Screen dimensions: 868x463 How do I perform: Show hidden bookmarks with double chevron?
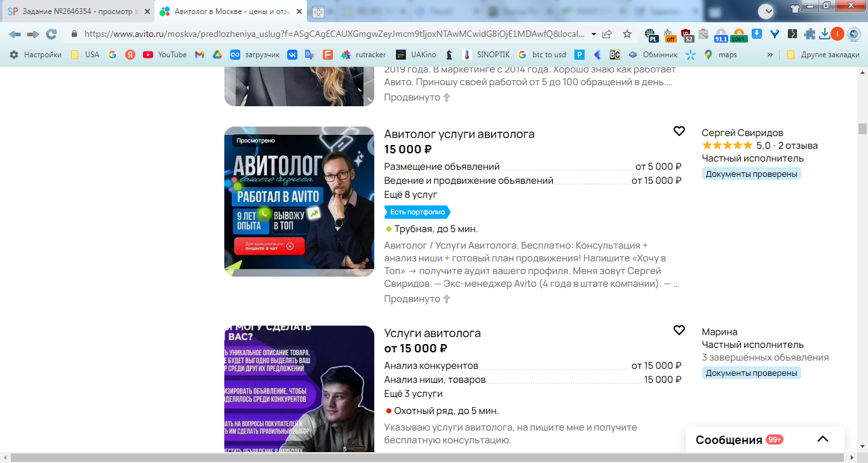pos(770,55)
